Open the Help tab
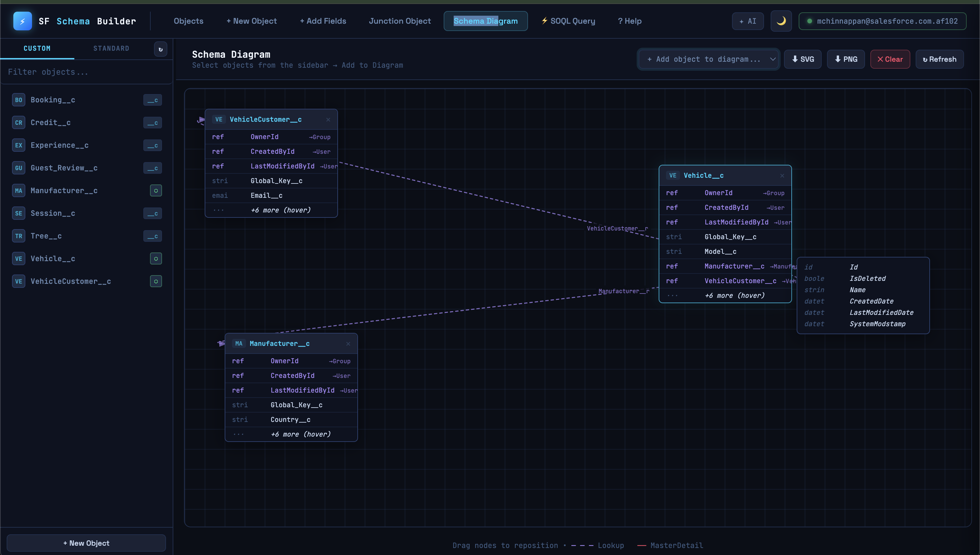 point(630,21)
